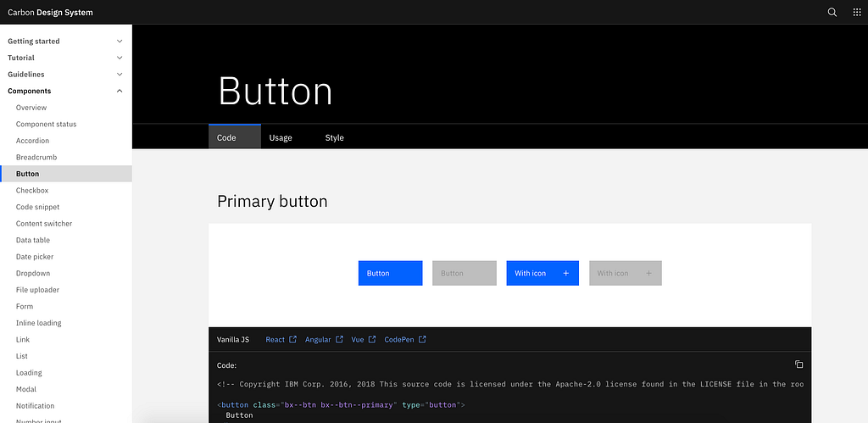The width and height of the screenshot is (868, 423).
Task: Open the search icon in header
Action: (832, 12)
